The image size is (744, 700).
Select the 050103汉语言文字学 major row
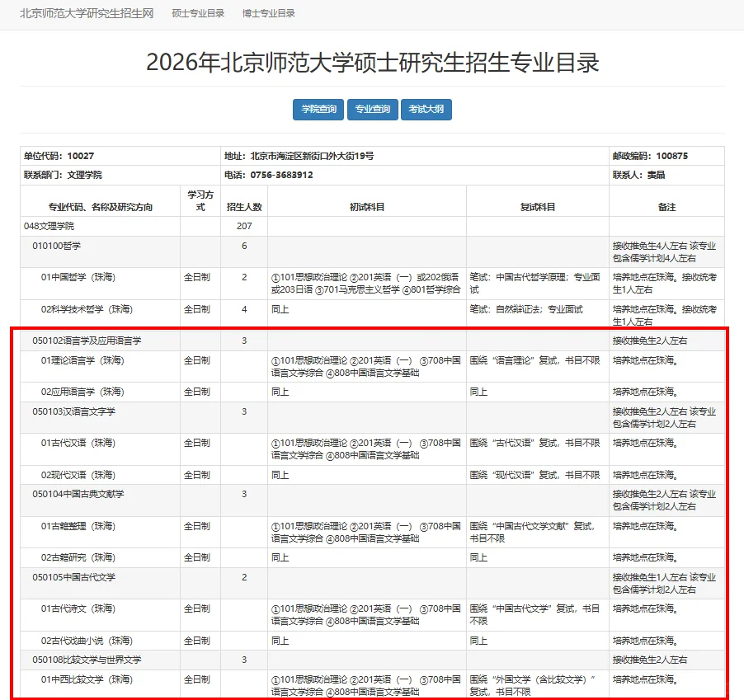[x=373, y=417]
